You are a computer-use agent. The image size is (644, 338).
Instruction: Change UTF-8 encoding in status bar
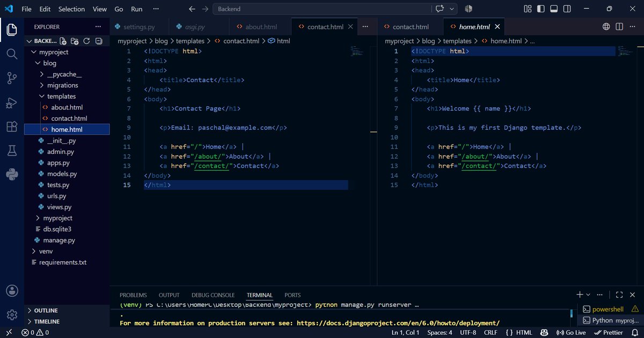[x=467, y=333]
